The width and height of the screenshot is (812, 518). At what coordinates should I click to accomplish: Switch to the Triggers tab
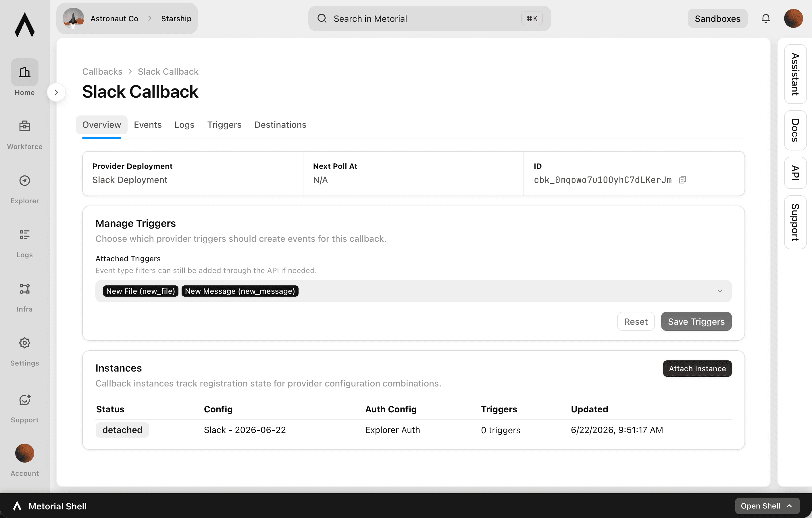click(x=224, y=125)
